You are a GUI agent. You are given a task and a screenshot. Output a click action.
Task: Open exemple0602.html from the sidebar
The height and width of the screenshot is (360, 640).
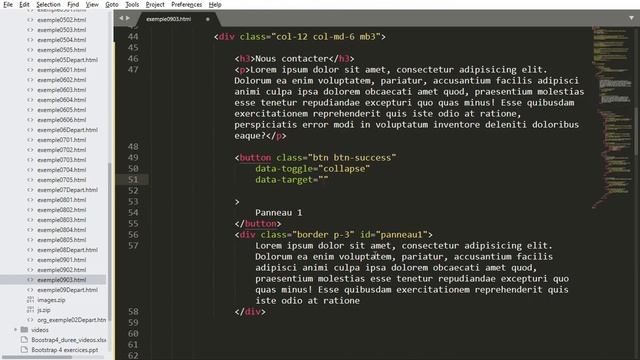(x=62, y=80)
